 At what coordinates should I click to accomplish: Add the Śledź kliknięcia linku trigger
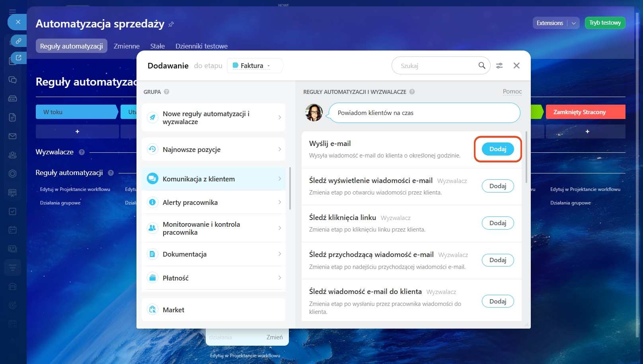pos(497,223)
